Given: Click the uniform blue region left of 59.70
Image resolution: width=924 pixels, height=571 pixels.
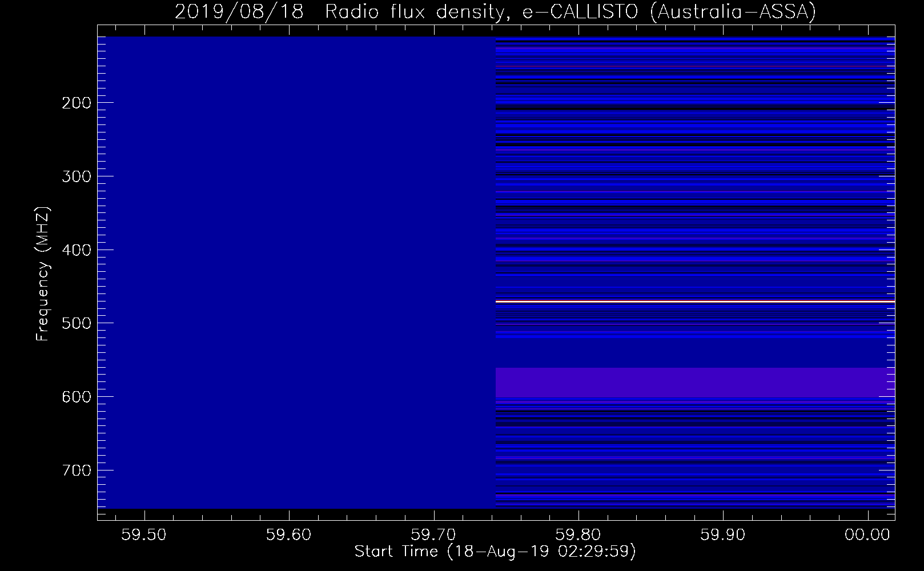Looking at the screenshot, I should (296, 272).
